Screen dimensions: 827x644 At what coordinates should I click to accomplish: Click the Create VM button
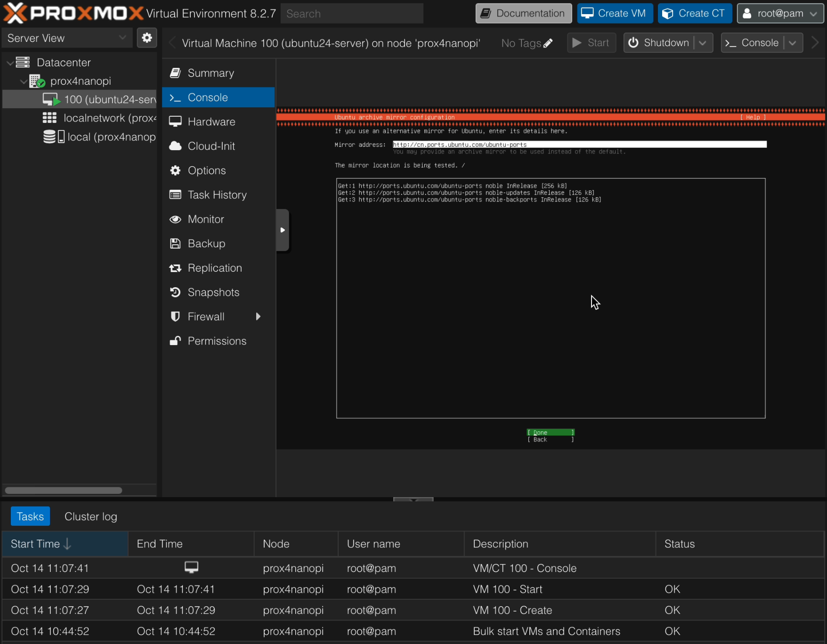click(x=615, y=13)
